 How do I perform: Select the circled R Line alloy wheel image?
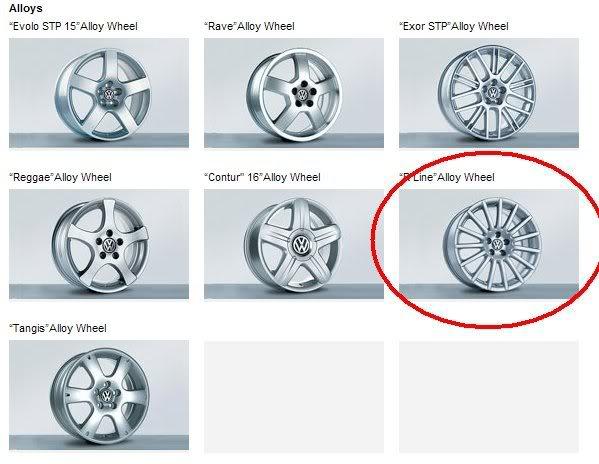pyautogui.click(x=489, y=244)
